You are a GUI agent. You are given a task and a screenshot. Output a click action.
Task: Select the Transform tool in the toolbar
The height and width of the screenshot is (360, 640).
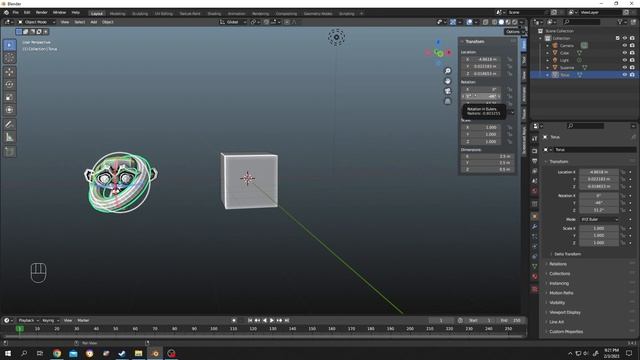pos(9,110)
